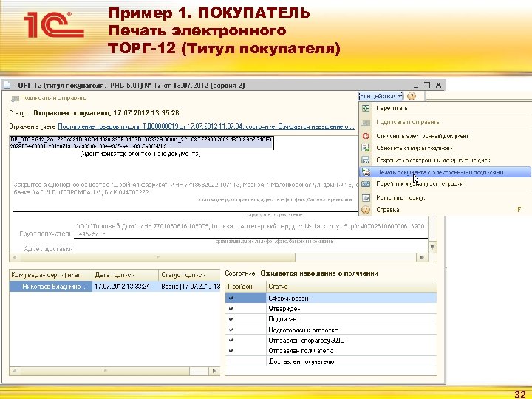532x399 pixels.
Task: Click the ООО Торговый Дом consignee line
Action: pyautogui.click(x=250, y=230)
